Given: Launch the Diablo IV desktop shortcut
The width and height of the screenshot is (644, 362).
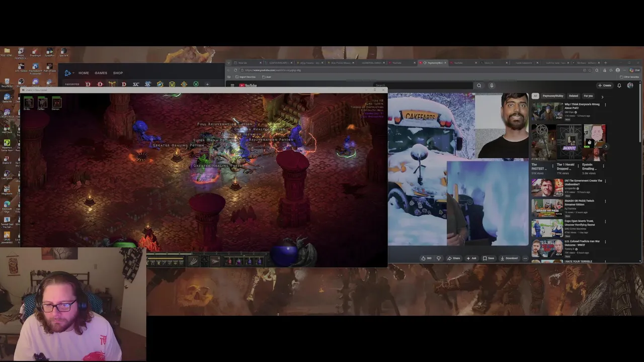Looking at the screenshot, I should coord(7,159).
